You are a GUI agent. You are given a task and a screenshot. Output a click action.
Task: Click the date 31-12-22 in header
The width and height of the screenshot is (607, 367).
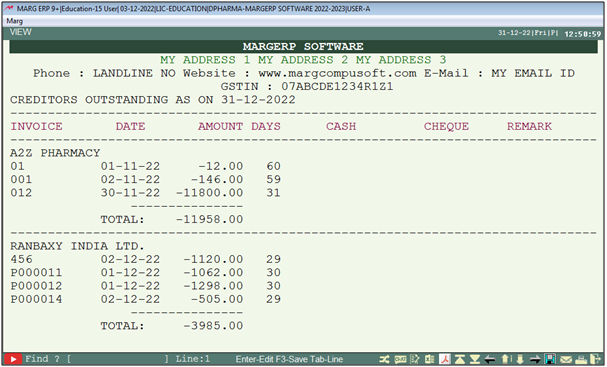pyautogui.click(x=514, y=33)
